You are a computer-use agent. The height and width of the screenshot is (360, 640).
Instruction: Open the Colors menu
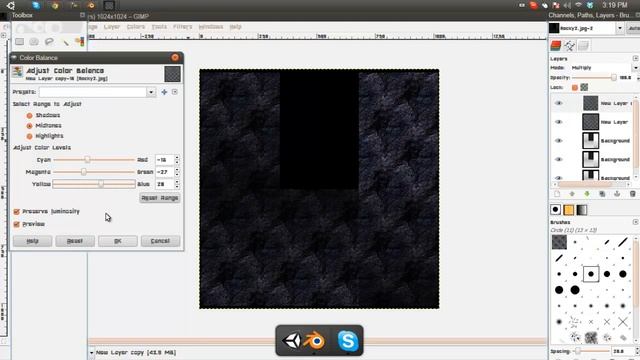[x=136, y=27]
